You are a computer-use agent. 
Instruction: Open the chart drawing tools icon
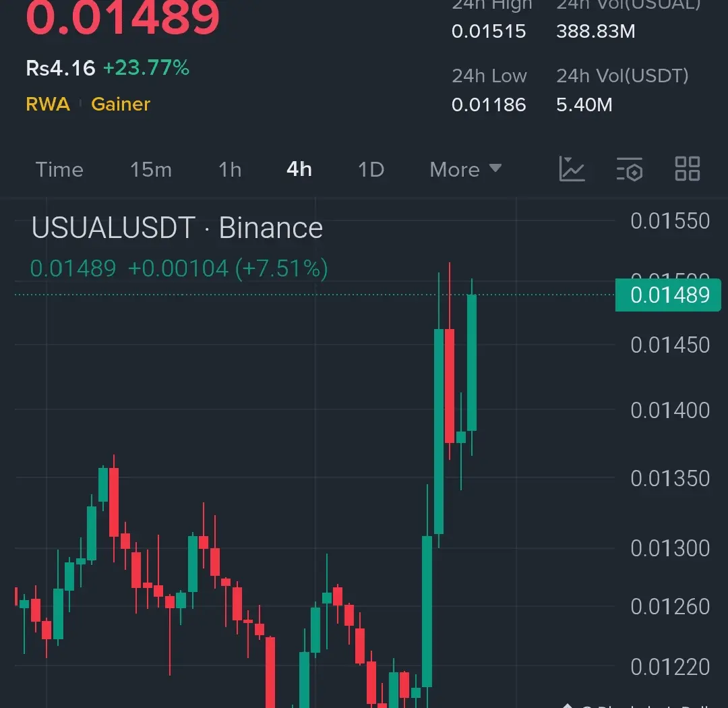(x=572, y=169)
